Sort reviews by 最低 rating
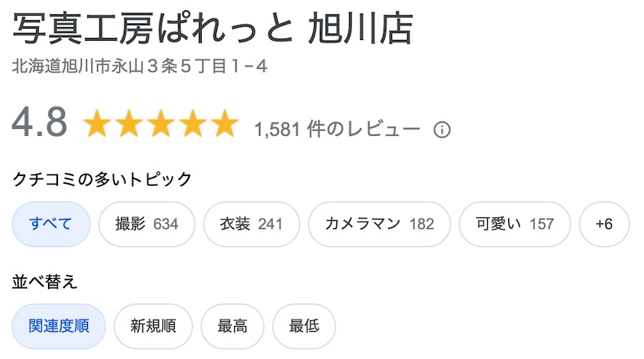The image size is (644, 359). pos(304,326)
